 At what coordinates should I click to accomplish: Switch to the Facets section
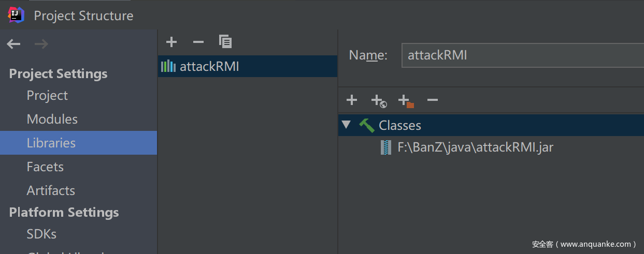(45, 167)
